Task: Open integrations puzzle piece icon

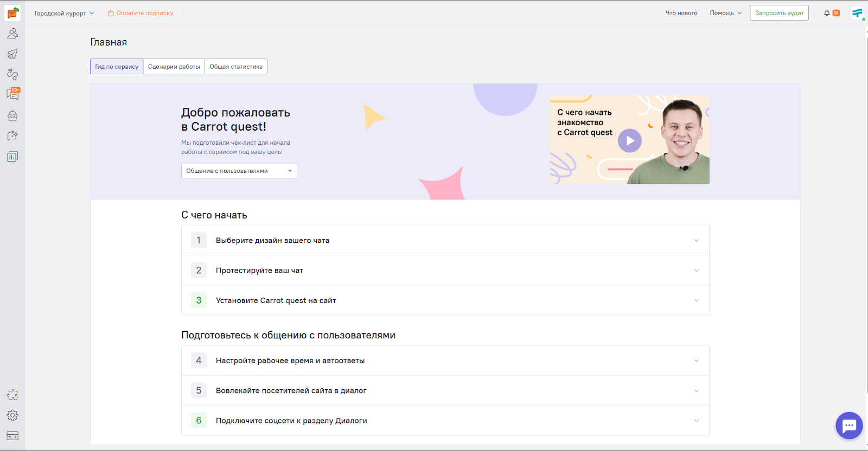Action: 12,395
